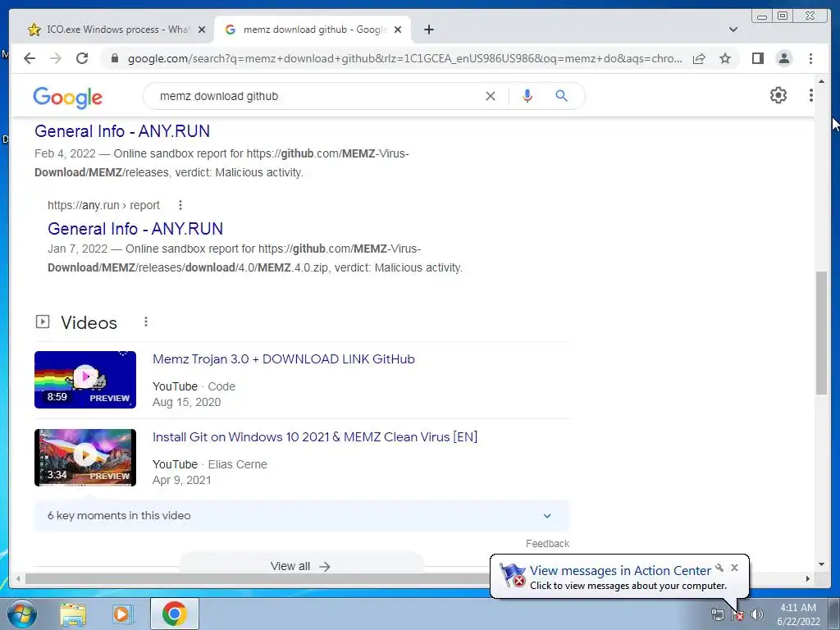The height and width of the screenshot is (630, 840).
Task: Click the browser forward arrow
Action: tap(56, 58)
